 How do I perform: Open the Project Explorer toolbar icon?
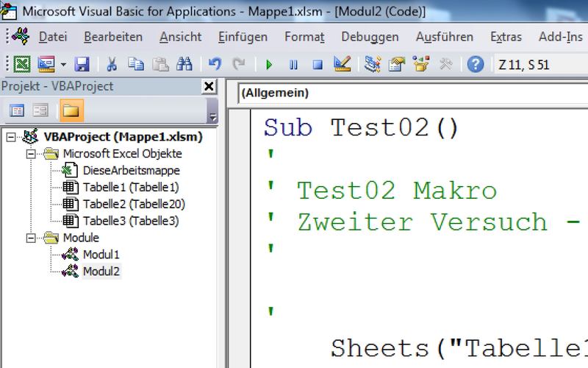coord(373,64)
